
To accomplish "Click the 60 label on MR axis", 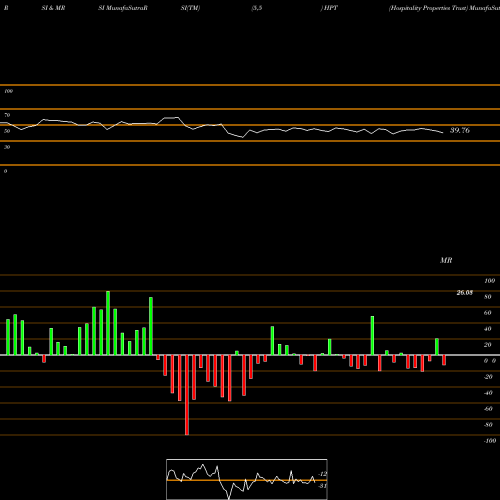I will point(488,313).
